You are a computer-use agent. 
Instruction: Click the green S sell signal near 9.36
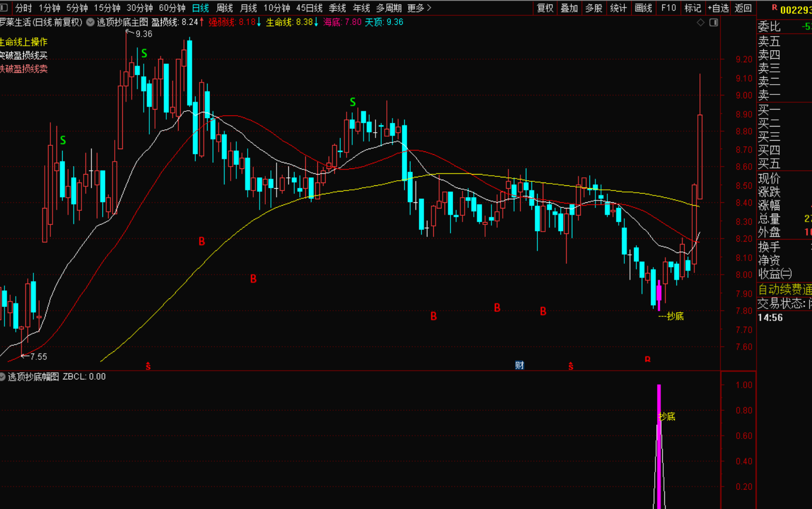[144, 54]
